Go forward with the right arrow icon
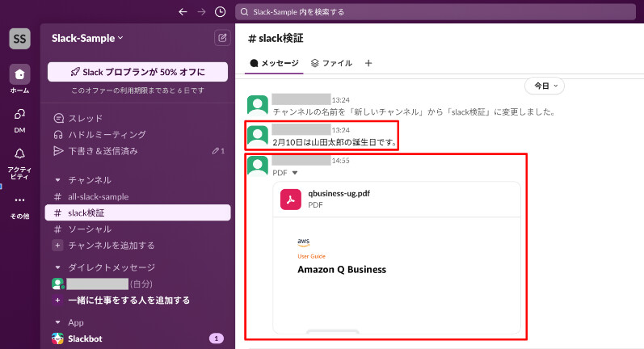Viewport: 644px width, 349px height. [201, 12]
